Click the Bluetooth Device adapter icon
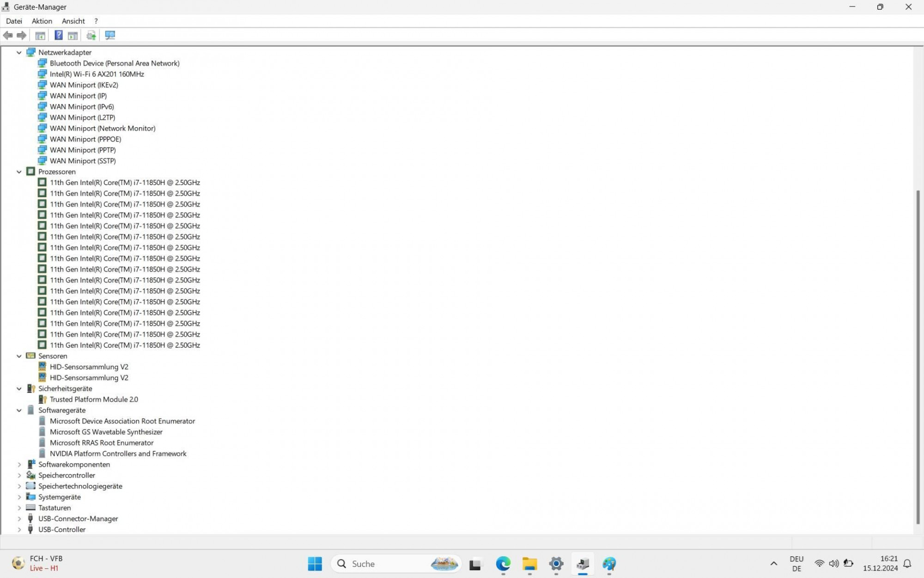The width and height of the screenshot is (924, 578). (43, 63)
